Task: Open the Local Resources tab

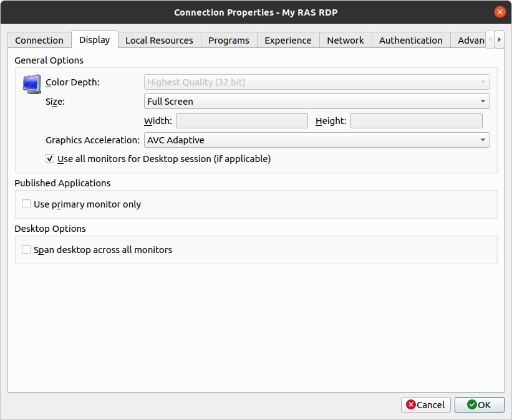Action: tap(159, 41)
